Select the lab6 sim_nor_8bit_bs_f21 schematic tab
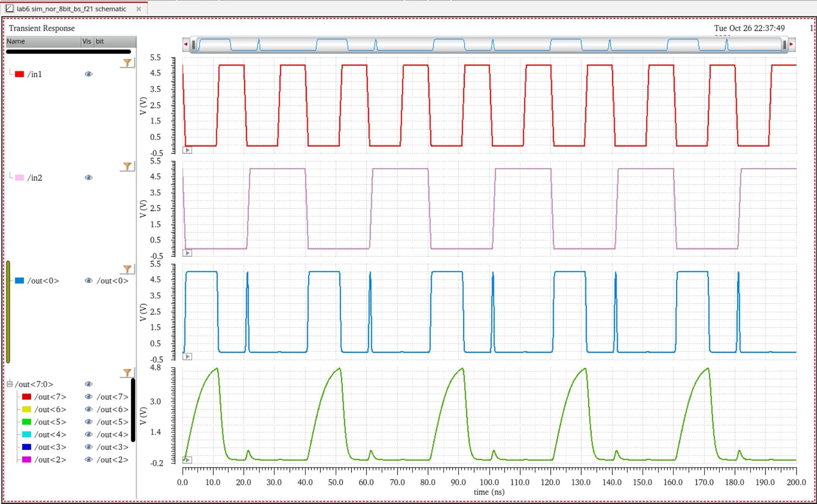The height and width of the screenshot is (504, 817). point(71,9)
